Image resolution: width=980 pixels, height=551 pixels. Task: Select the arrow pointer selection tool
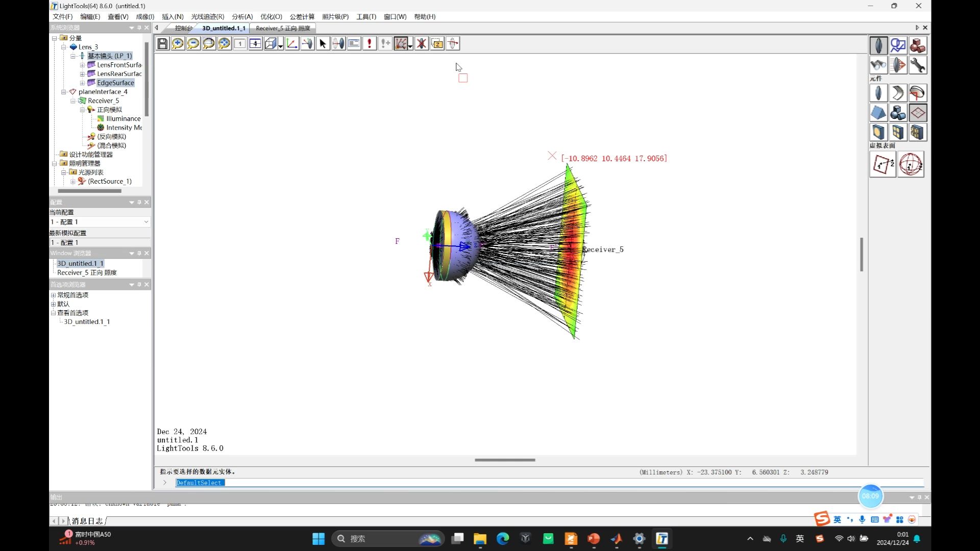coord(323,44)
